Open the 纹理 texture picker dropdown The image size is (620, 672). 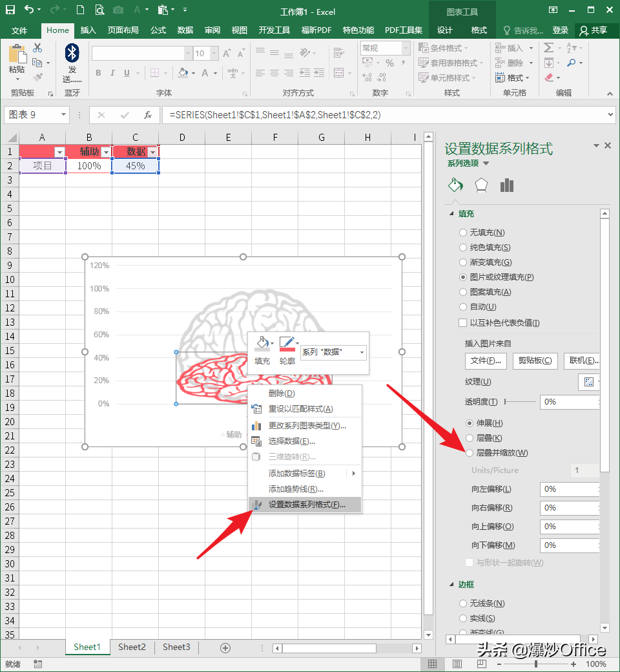click(589, 382)
